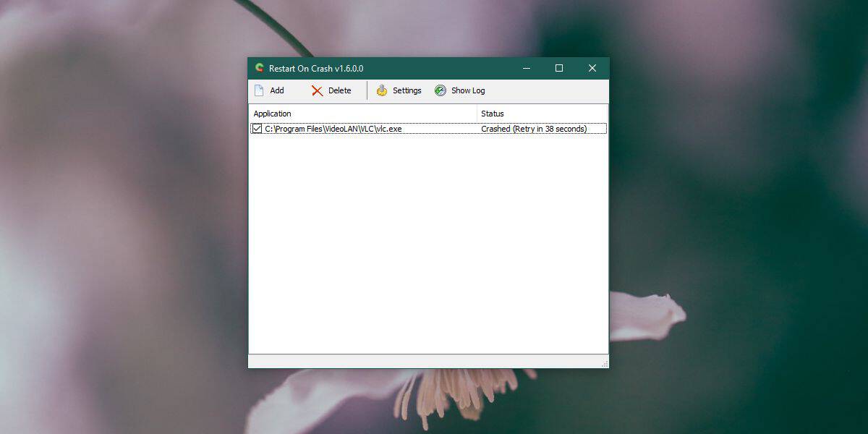Click the window resize grip in status bar
The height and width of the screenshot is (434, 868).
[x=604, y=363]
